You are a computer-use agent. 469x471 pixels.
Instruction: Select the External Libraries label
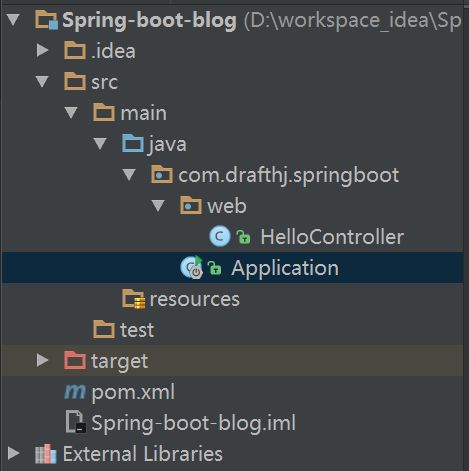[x=143, y=454]
